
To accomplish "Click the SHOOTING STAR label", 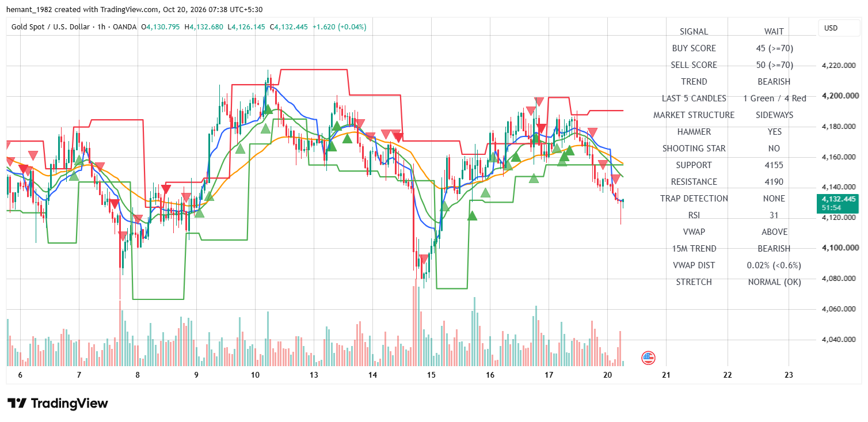I will [x=694, y=149].
